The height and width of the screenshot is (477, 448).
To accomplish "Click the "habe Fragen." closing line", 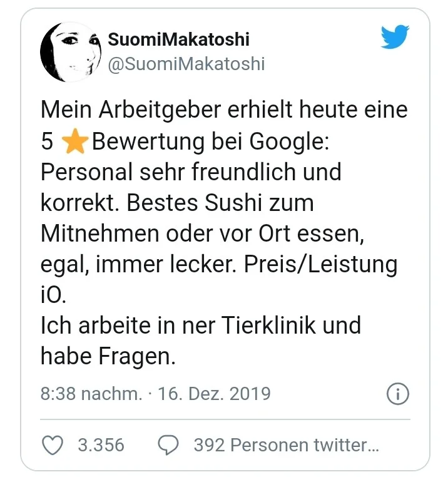I will point(106,357).
